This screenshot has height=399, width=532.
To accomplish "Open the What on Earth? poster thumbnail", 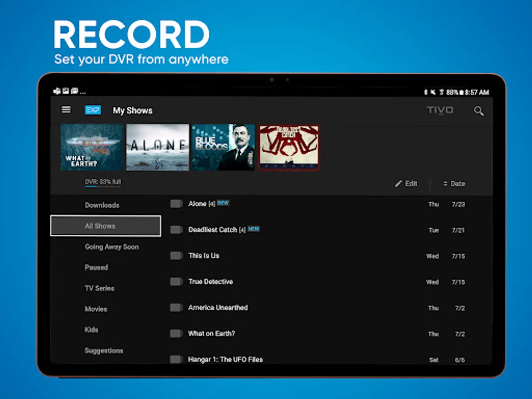I will click(x=92, y=147).
